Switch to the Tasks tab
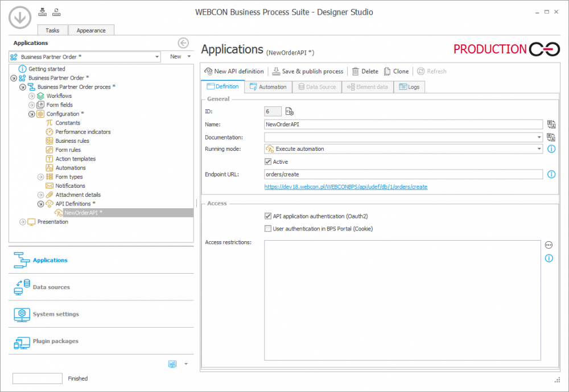This screenshot has width=569, height=392. click(x=52, y=30)
